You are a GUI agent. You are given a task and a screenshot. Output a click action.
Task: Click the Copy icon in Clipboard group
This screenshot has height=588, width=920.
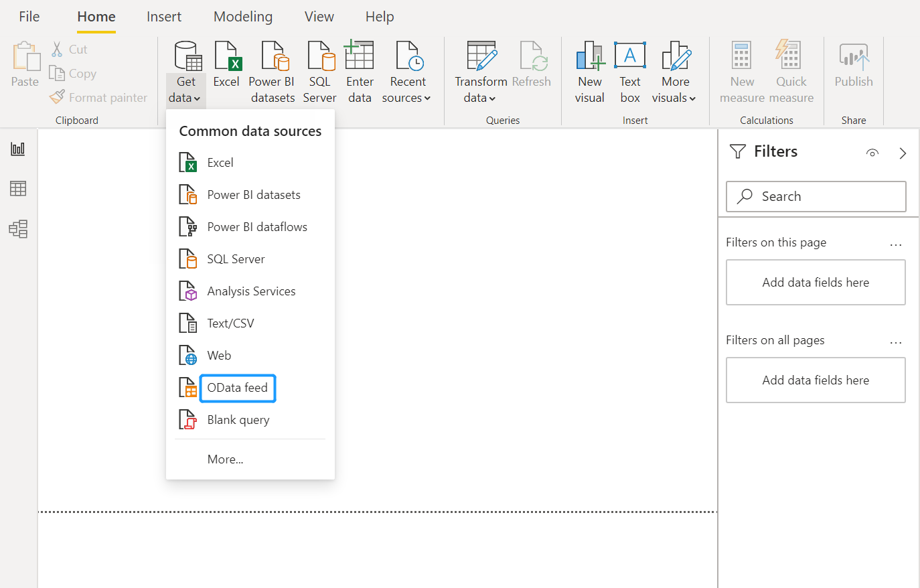click(x=57, y=73)
